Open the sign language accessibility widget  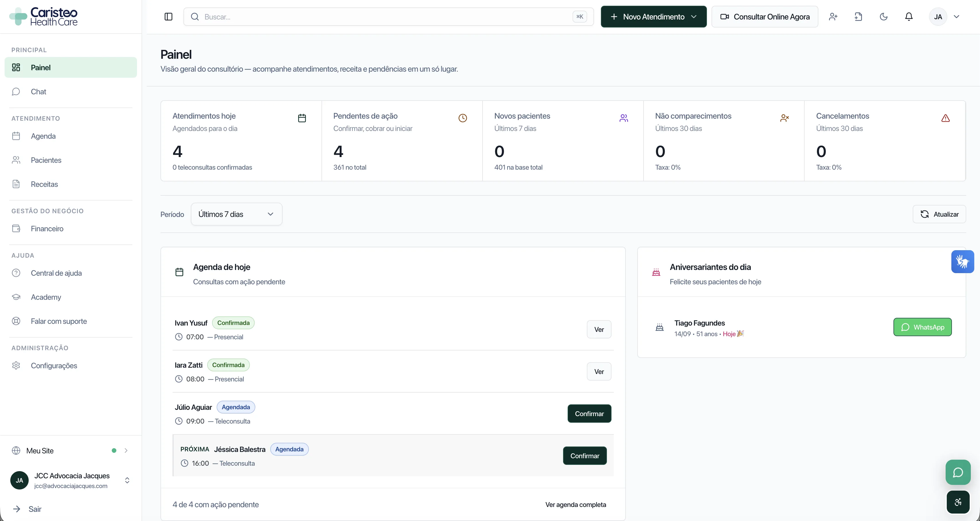963,262
